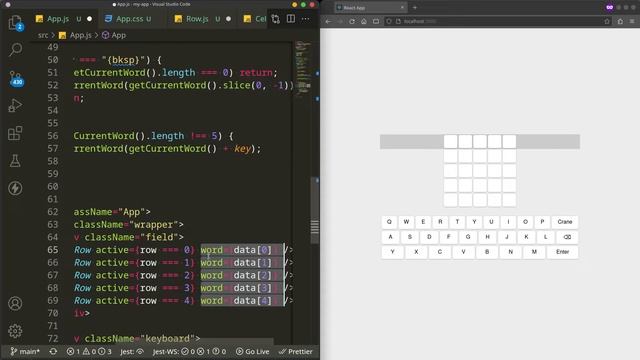The height and width of the screenshot is (360, 640).
Task: Click the P key on the on-screen keyboard
Action: (x=542, y=222)
